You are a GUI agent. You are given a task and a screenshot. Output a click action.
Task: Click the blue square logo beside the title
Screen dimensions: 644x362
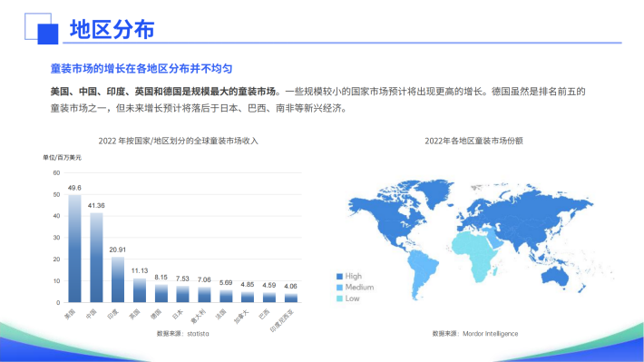pos(42,28)
